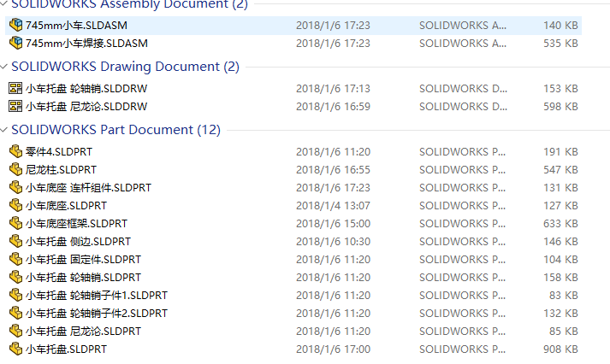The width and height of the screenshot is (610, 364).
Task: Click the 小车底座框架.SLDPRT part icon
Action: 15,223
